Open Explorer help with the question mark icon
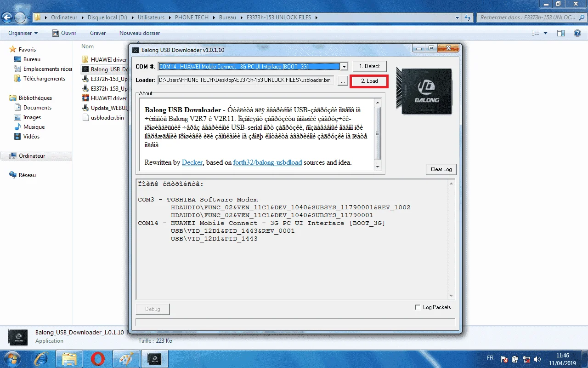Viewport: 588px width, 368px height. 577,33
